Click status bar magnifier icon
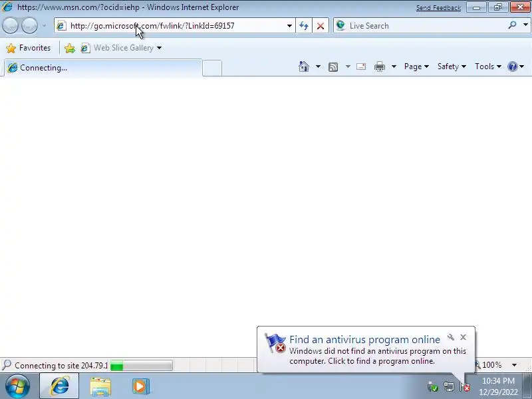The height and width of the screenshot is (399, 532). [x=7, y=365]
